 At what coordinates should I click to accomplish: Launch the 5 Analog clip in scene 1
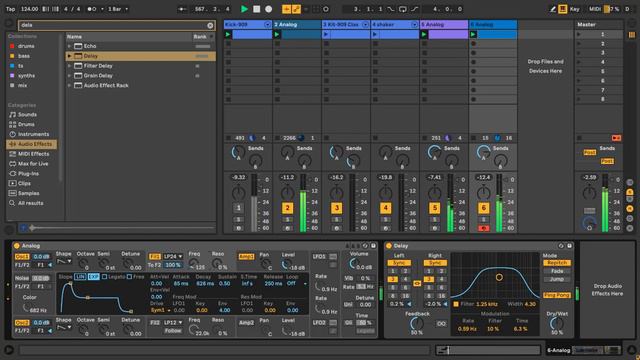(424, 35)
